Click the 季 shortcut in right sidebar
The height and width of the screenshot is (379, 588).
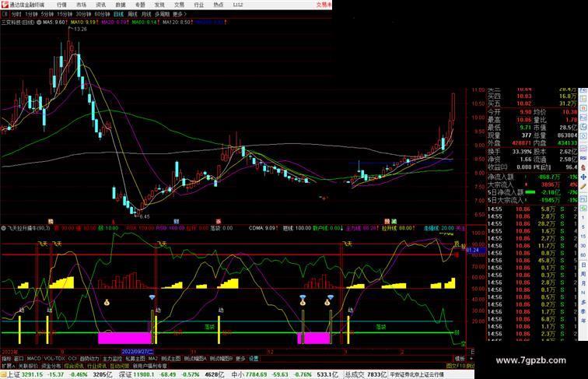pos(583,311)
